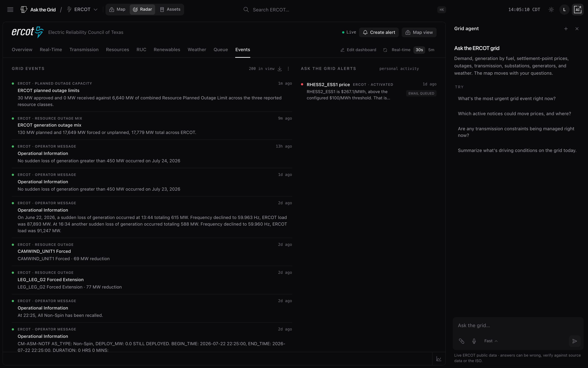Set refresh interval to 5m
The width and height of the screenshot is (588, 368).
click(431, 50)
